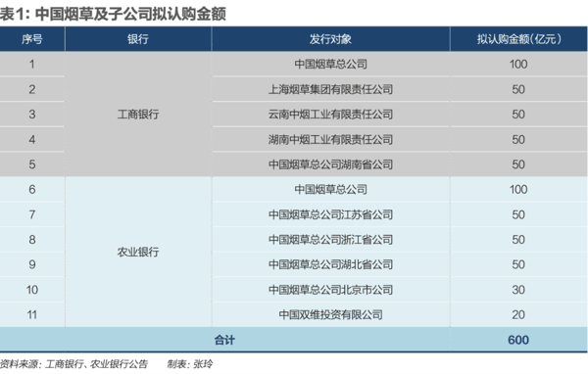This screenshot has height=374, width=588.
Task: Select the 发行对象 header cell
Action: [331, 39]
